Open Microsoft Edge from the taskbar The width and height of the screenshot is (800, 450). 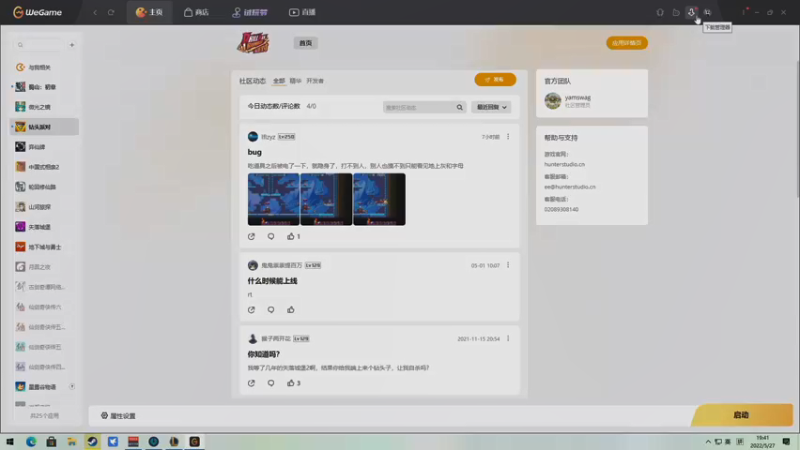point(31,442)
